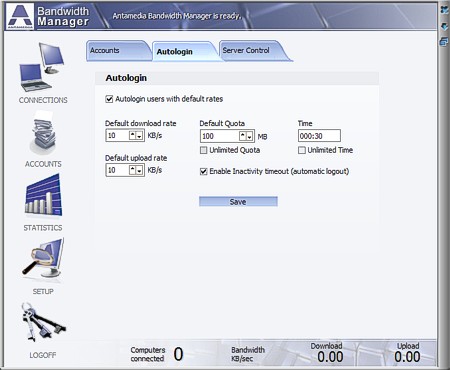Enable the Unlimited Time checkbox
This screenshot has width=450, height=370.
click(302, 150)
